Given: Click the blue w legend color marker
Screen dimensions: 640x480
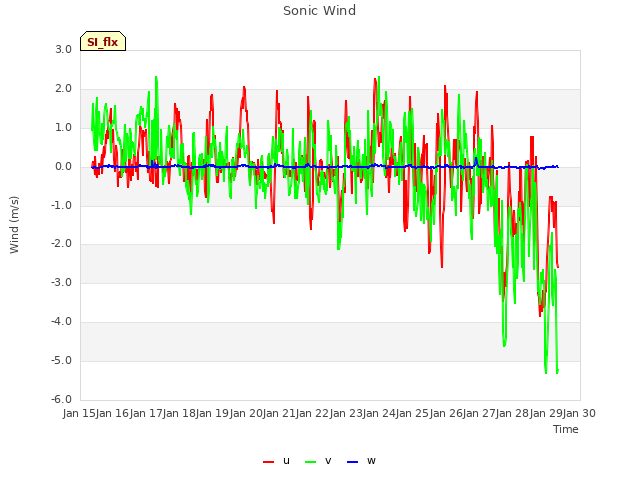Looking at the screenshot, I should (352, 462).
